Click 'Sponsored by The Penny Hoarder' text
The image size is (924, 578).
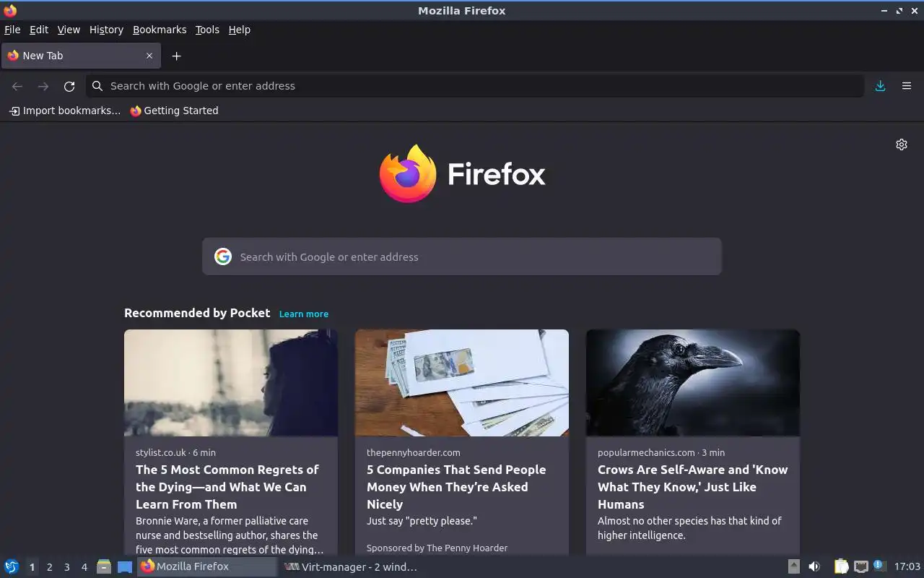coord(437,548)
